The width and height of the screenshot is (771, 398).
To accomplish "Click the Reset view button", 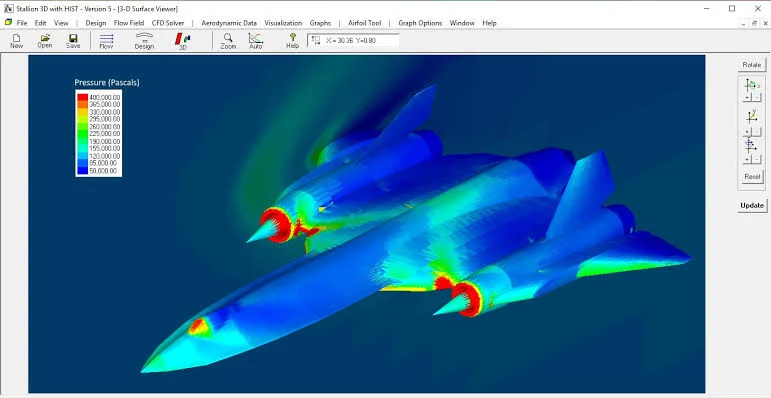I will [752, 176].
